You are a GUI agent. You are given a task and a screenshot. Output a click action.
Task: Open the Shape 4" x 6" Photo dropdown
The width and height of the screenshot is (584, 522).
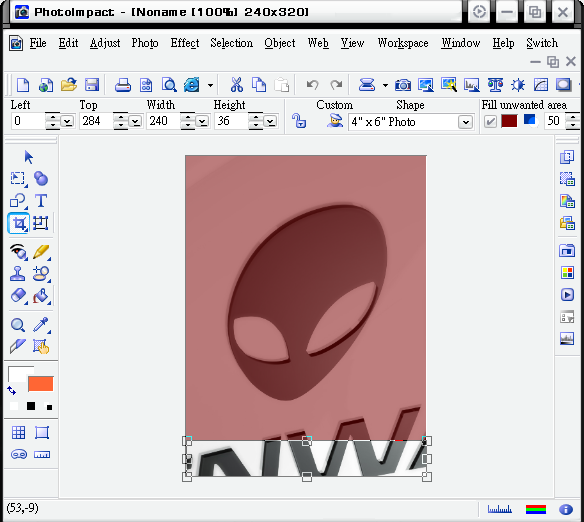(x=465, y=122)
